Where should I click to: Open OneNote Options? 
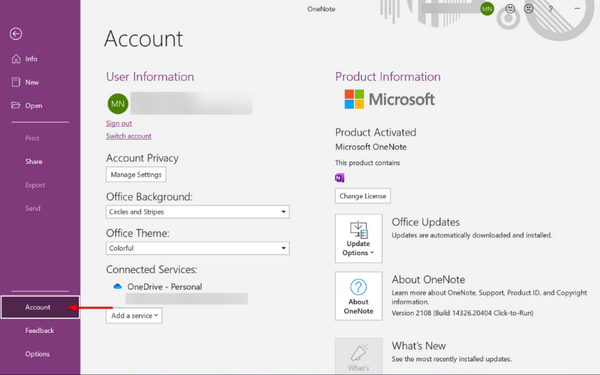pos(37,354)
